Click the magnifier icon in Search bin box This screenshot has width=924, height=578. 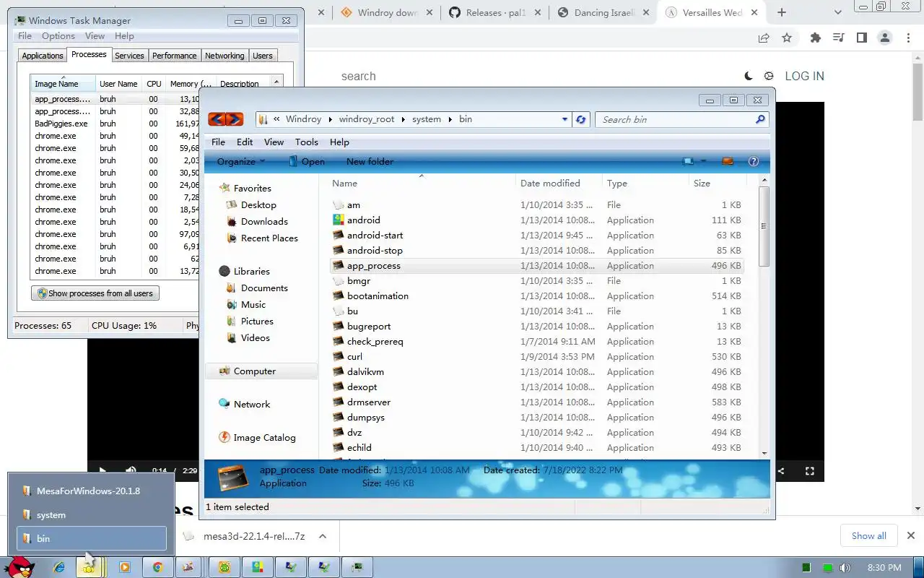(759, 119)
